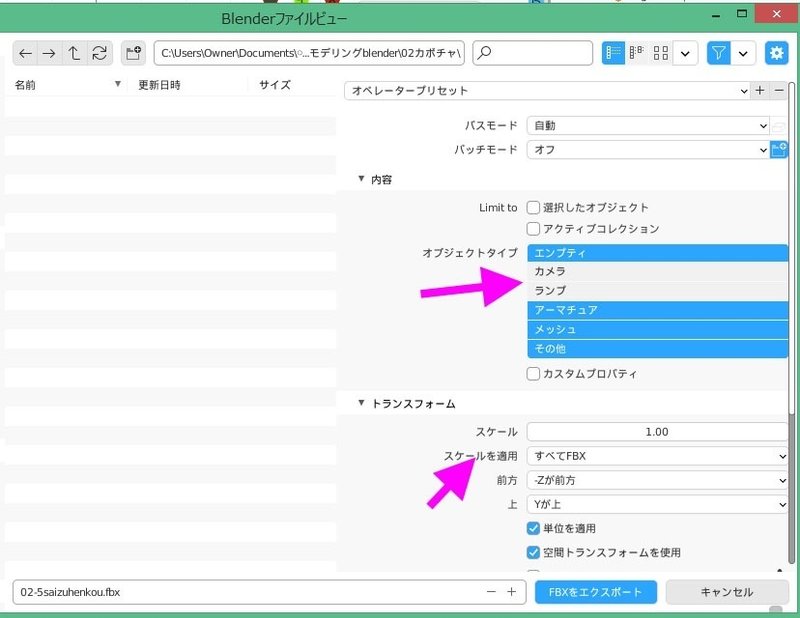Deselect アーマチュア object type
The image size is (800, 618).
658,310
